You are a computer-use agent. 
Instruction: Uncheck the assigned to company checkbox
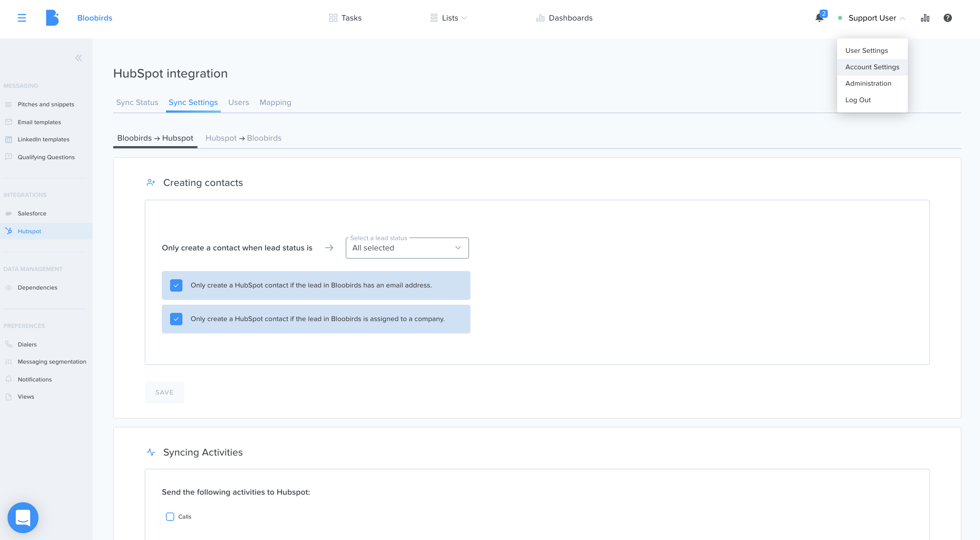tap(176, 319)
